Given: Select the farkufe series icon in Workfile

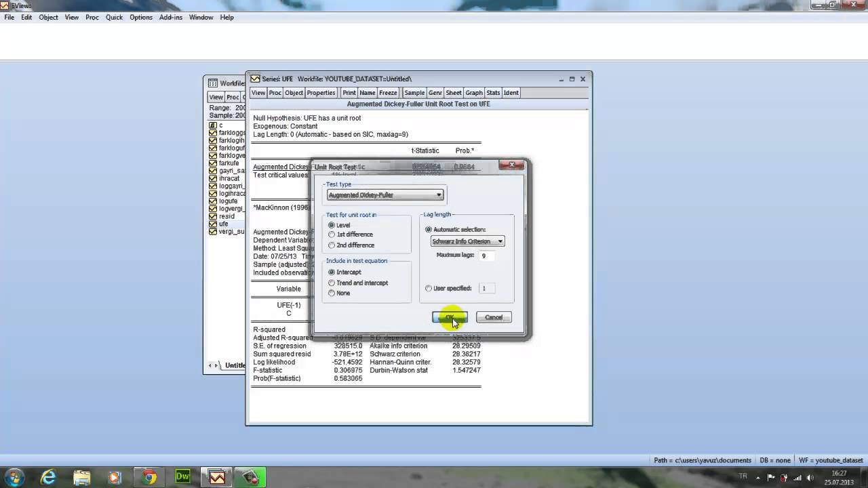Looking at the screenshot, I should (x=212, y=163).
